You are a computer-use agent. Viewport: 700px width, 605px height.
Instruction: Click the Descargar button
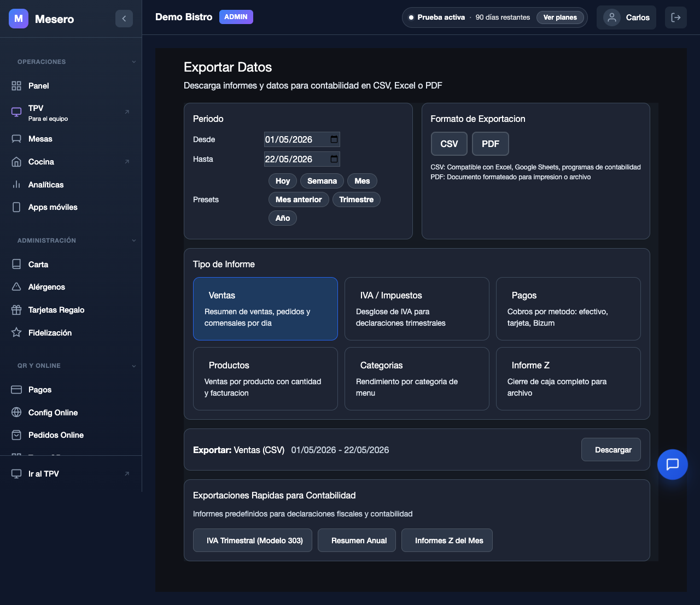(x=611, y=450)
